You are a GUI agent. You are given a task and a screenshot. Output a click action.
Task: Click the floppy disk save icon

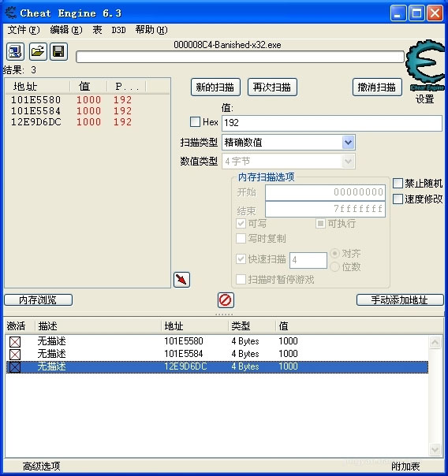[x=58, y=51]
